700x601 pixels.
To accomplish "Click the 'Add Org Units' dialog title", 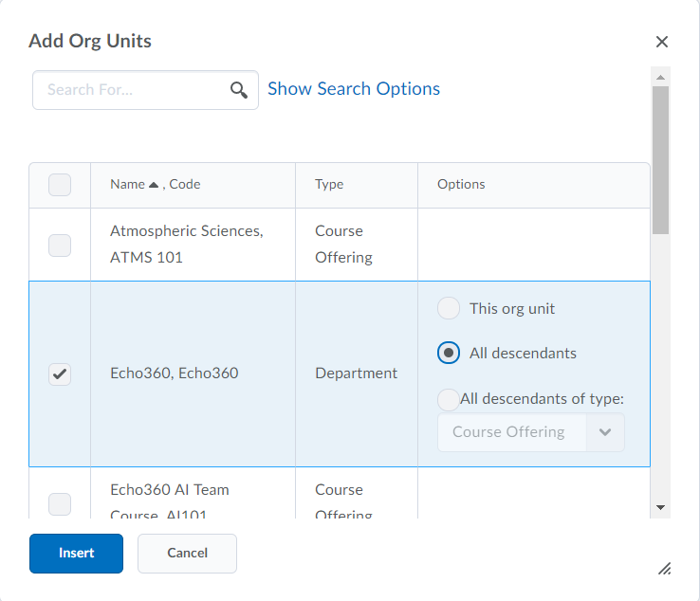I will click(90, 41).
